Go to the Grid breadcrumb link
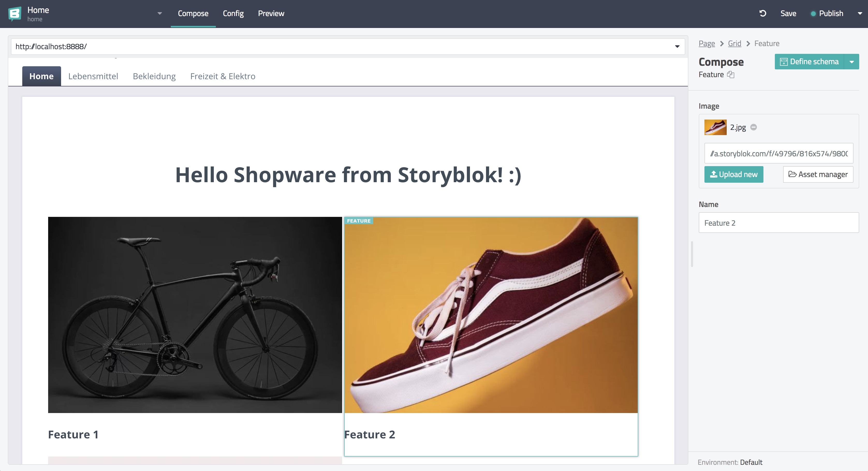Image resolution: width=868 pixels, height=471 pixels. (x=734, y=43)
